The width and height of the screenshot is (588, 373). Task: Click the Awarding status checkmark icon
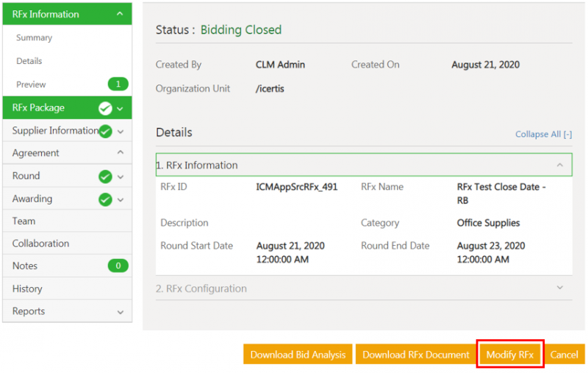[x=105, y=199]
